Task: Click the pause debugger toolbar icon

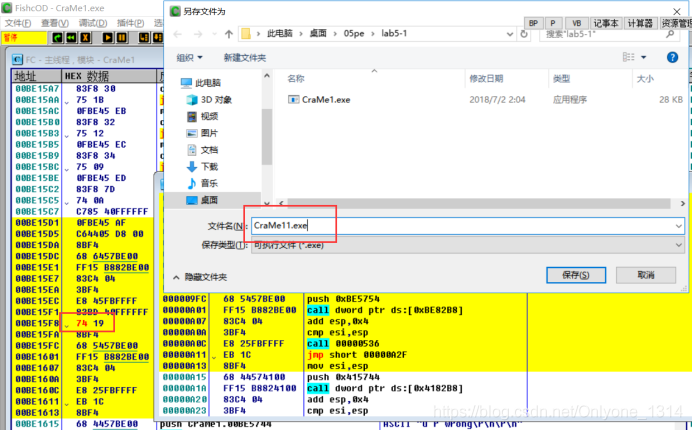Action: (122, 38)
